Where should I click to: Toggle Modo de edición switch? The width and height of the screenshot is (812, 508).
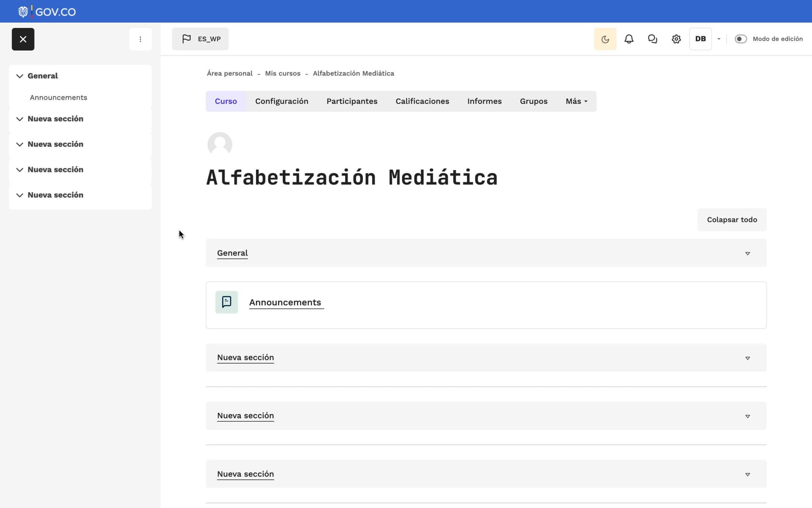point(740,39)
